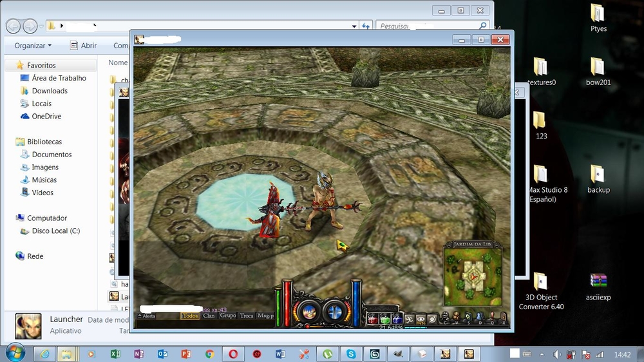The image size is (644, 362).
Task: Open Área de Trabalho in the sidebar
Action: click(x=59, y=78)
